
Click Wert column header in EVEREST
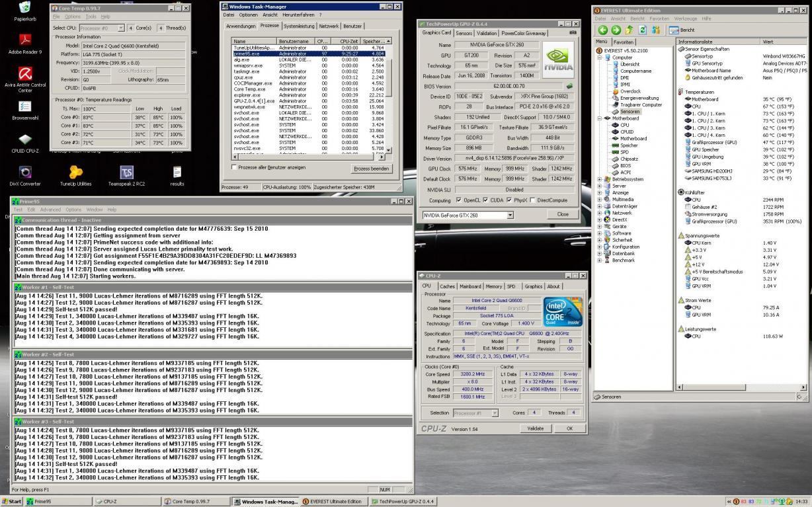click(x=784, y=41)
